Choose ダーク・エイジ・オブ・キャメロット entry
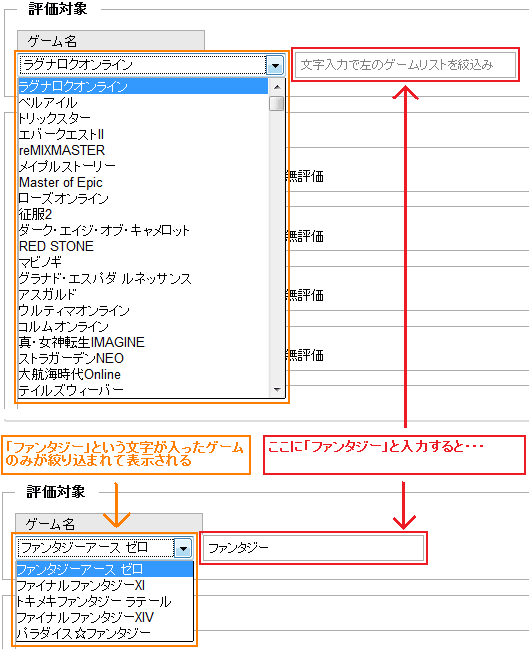529x649 pixels. 143,230
